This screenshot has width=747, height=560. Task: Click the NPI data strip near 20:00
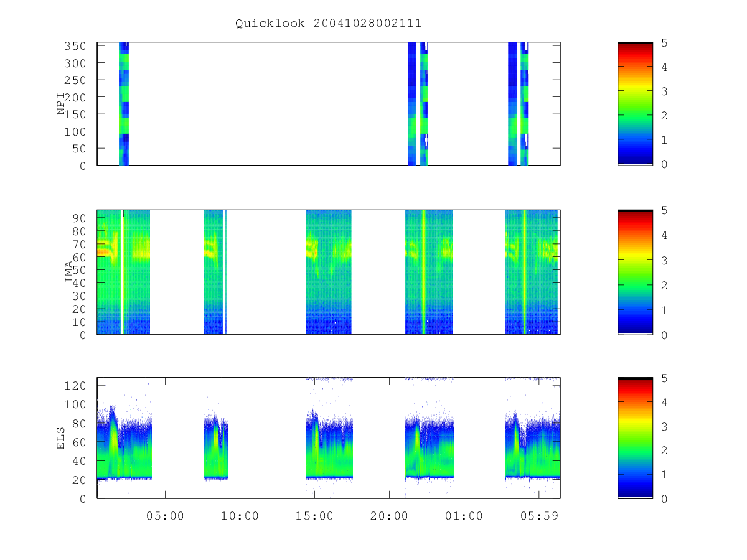tap(412, 104)
